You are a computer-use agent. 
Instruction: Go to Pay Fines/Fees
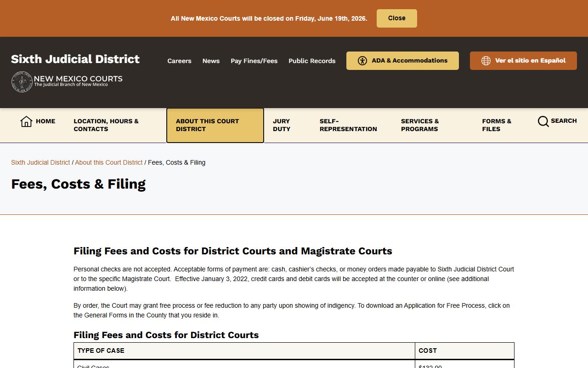click(254, 61)
